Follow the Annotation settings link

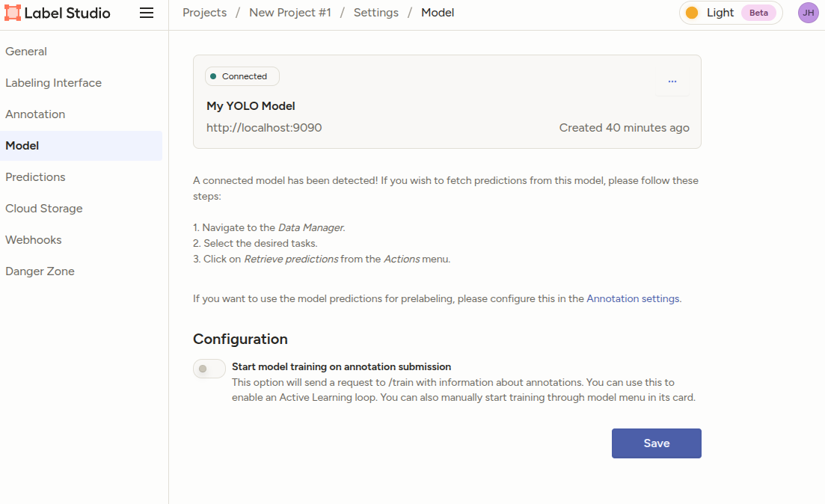point(633,298)
